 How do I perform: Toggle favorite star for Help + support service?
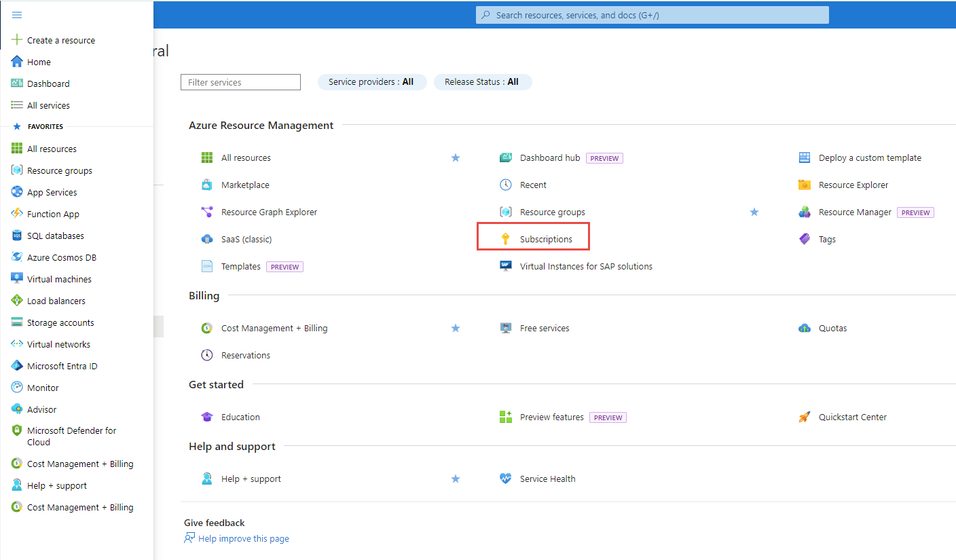pos(456,479)
